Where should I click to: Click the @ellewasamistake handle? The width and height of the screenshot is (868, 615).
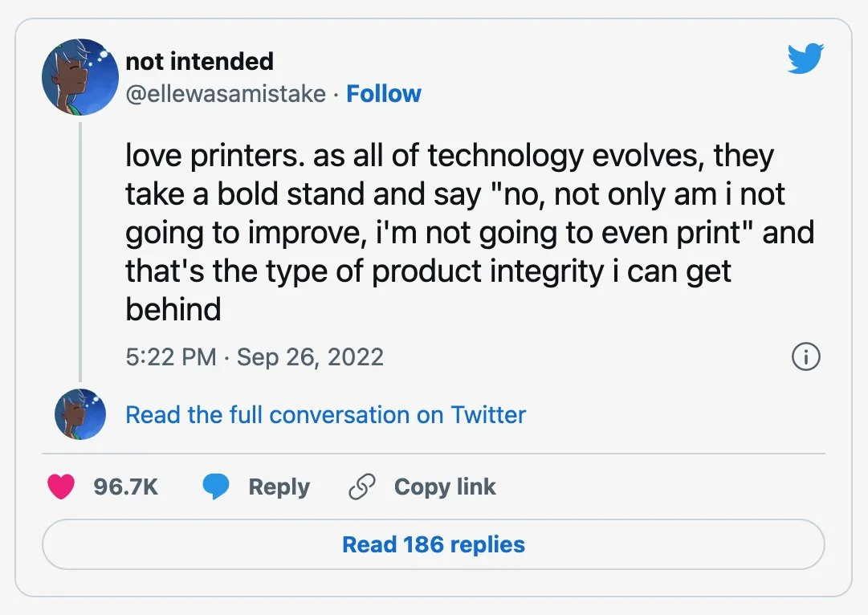pyautogui.click(x=226, y=94)
